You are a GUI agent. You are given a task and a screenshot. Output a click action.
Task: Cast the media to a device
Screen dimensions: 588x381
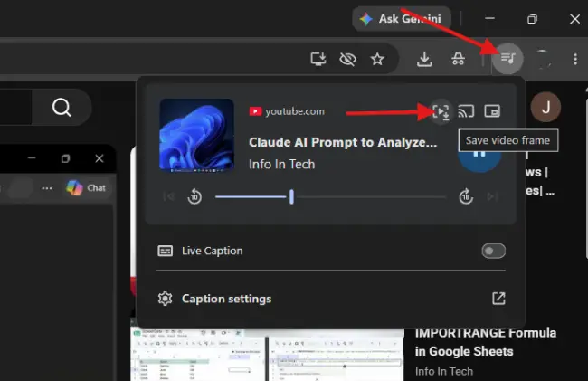[x=466, y=111]
